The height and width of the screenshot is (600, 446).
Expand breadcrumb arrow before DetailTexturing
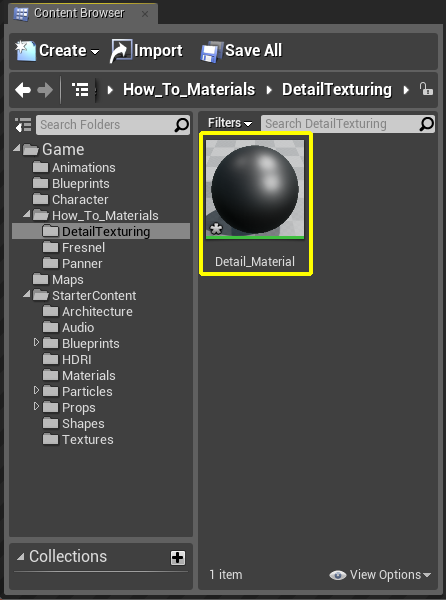(x=269, y=90)
